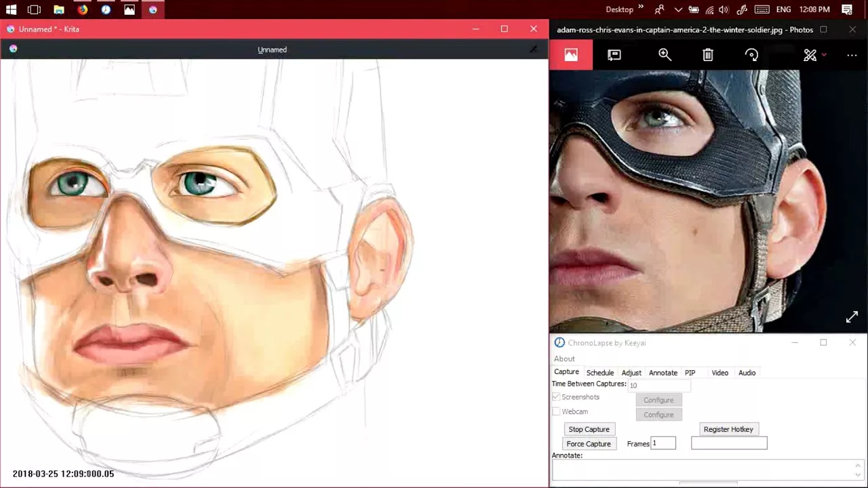Open File Explorer from the taskbar
This screenshot has width=868, height=488.
[59, 9]
